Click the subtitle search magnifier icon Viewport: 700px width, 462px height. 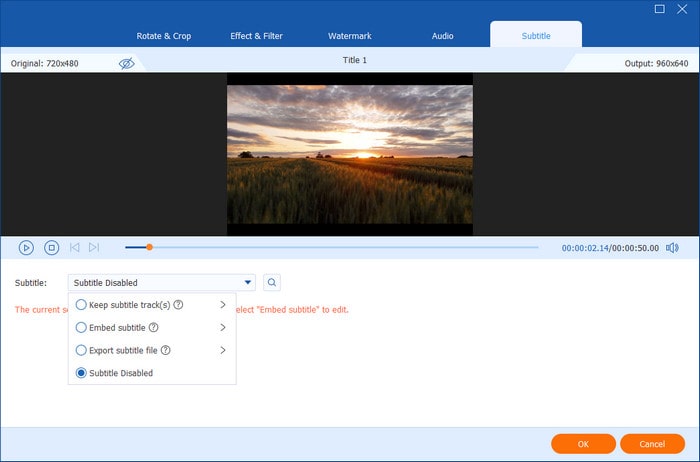[x=272, y=283]
